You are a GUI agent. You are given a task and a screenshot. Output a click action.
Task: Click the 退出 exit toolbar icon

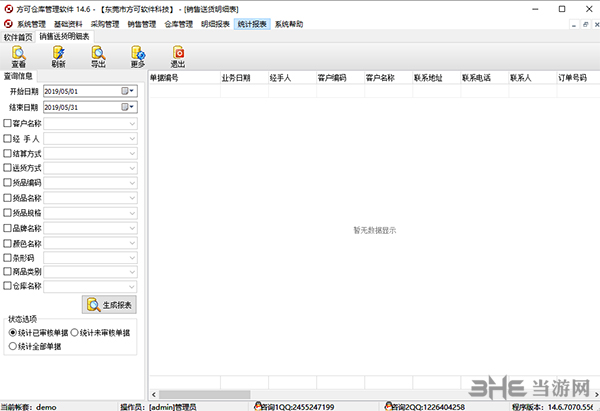point(178,57)
